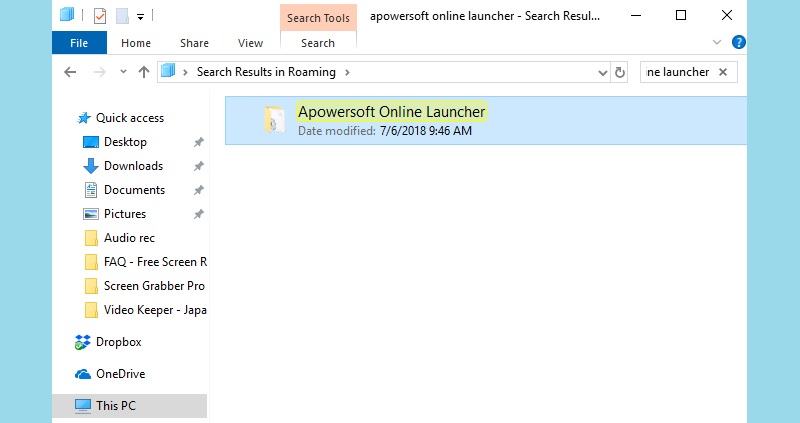Click the Pictures landscape icon

pyautogui.click(x=91, y=214)
